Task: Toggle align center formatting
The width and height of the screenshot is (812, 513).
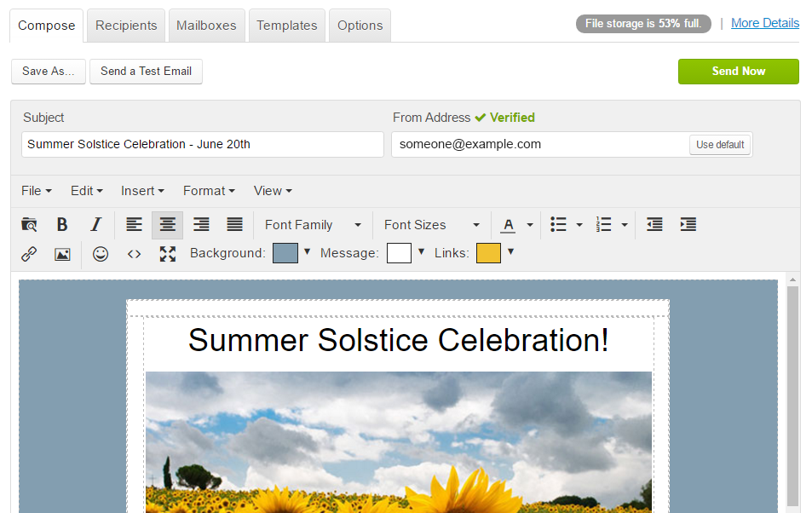Action: (x=167, y=225)
